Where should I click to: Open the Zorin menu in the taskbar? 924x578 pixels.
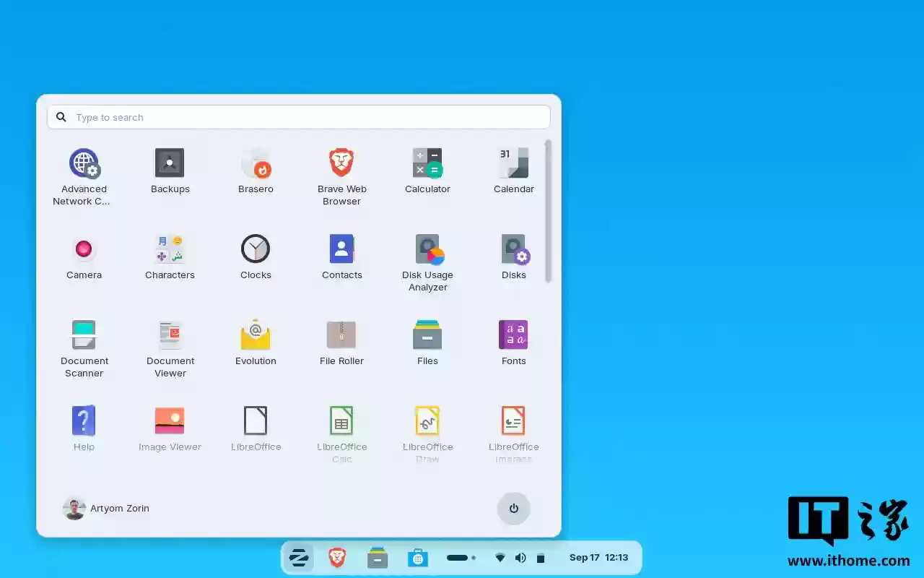299,557
